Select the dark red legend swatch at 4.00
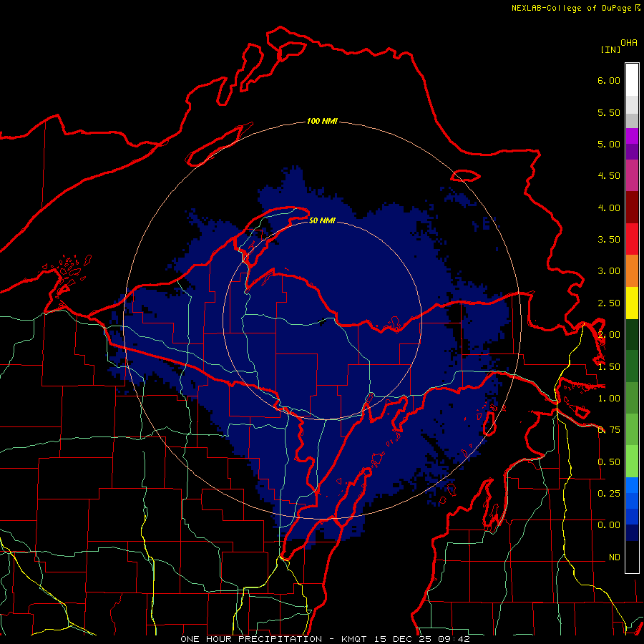The width and height of the screenshot is (644, 644). pos(632,208)
